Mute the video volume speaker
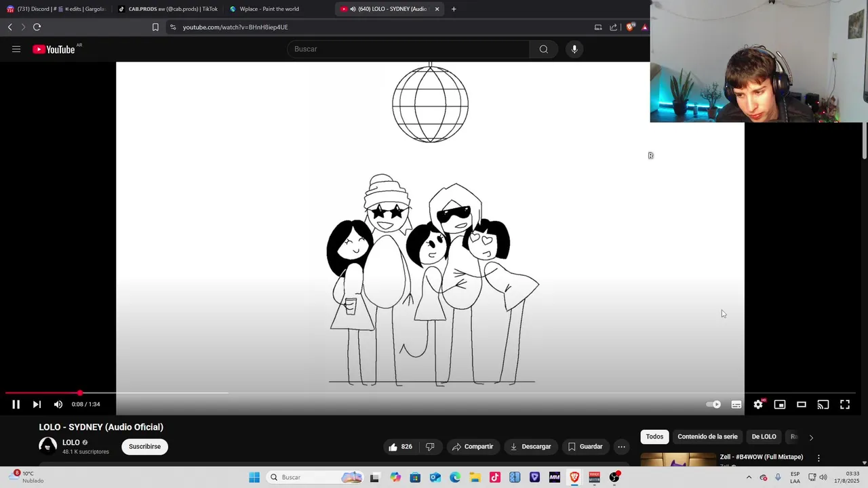The height and width of the screenshot is (488, 868). point(58,405)
